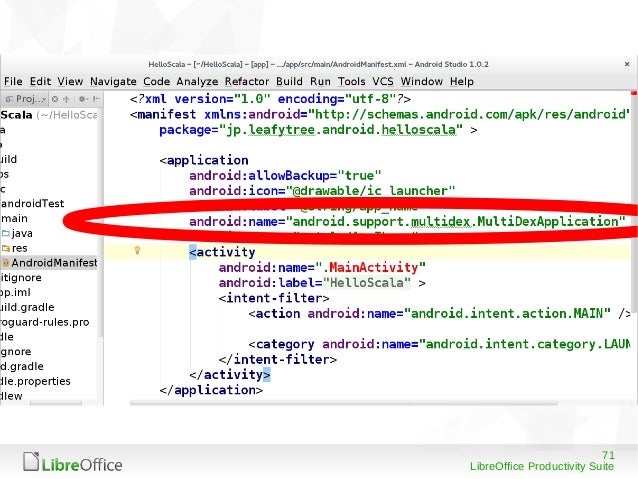Close the Android Studio window
Image resolution: width=638 pixels, height=479 pixels.
[x=627, y=64]
